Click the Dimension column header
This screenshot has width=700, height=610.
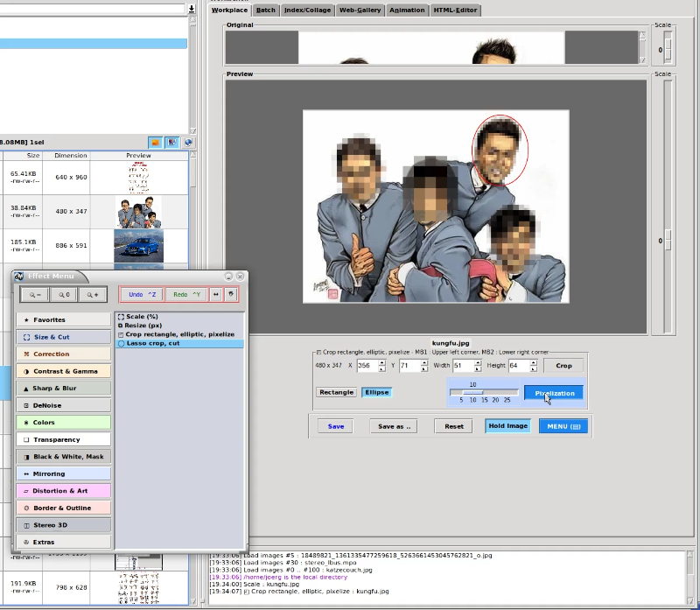[71, 156]
